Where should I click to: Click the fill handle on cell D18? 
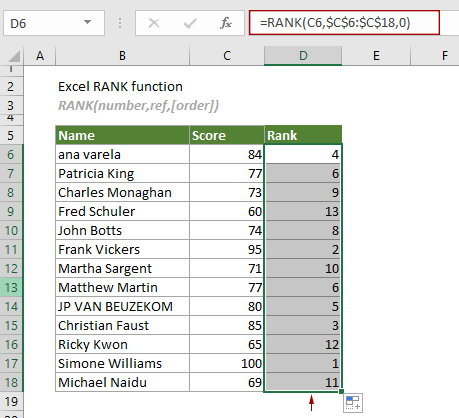pyautogui.click(x=341, y=391)
